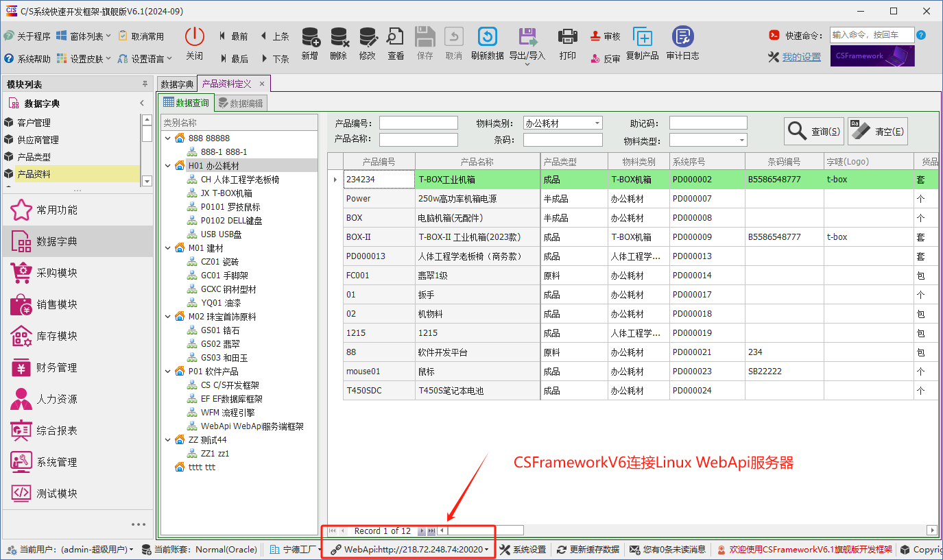Image resolution: width=943 pixels, height=560 pixels.
Task: Click the 查看 view document icon
Action: pos(396,38)
